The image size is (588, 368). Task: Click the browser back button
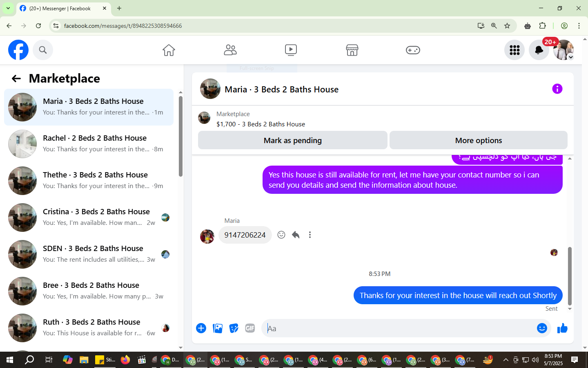(9, 26)
